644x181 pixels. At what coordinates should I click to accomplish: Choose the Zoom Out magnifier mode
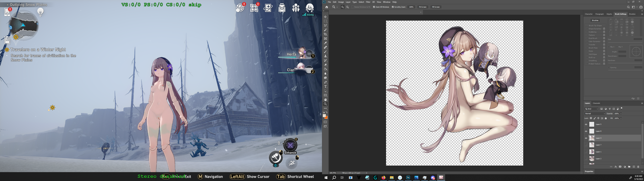coord(347,7)
